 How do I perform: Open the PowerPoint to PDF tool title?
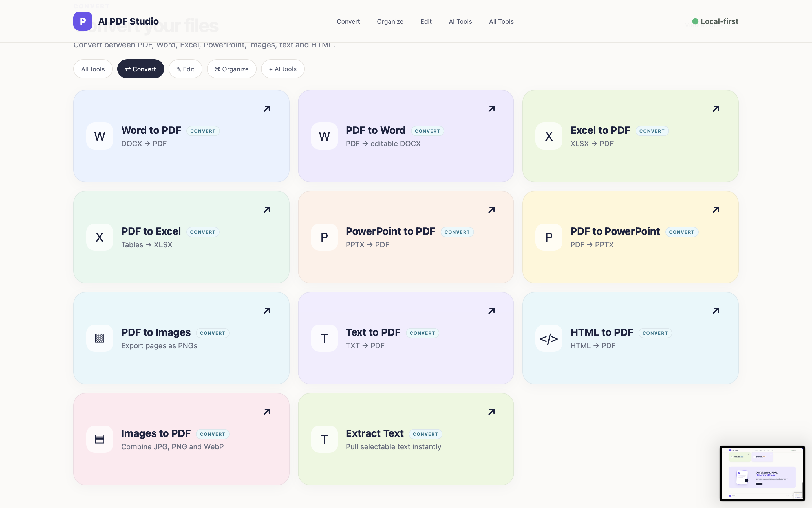[390, 231]
